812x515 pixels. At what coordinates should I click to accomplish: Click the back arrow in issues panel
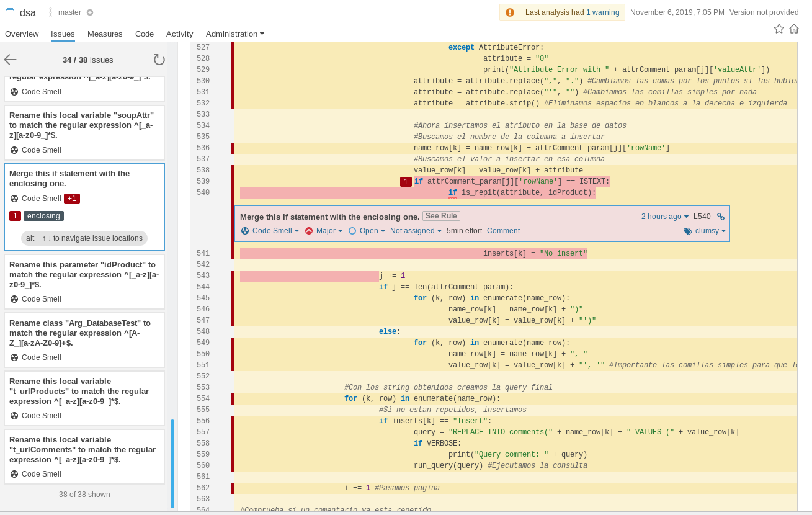click(11, 60)
